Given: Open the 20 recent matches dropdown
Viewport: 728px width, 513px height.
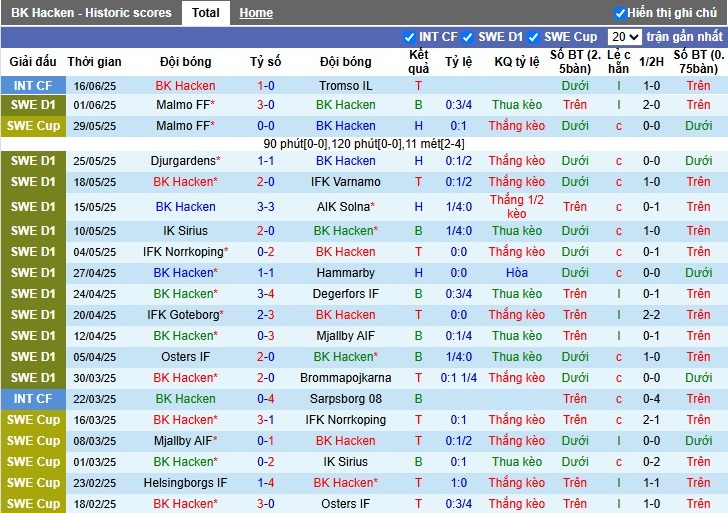Looking at the screenshot, I should 624,37.
